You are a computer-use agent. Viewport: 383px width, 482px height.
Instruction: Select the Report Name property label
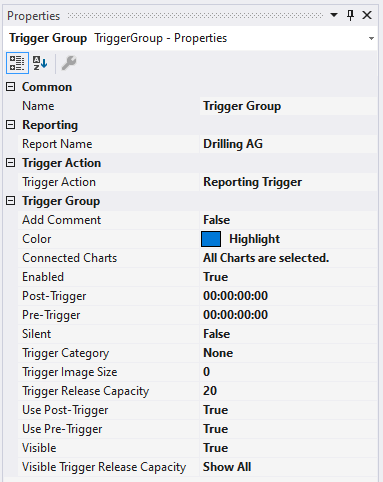[57, 144]
